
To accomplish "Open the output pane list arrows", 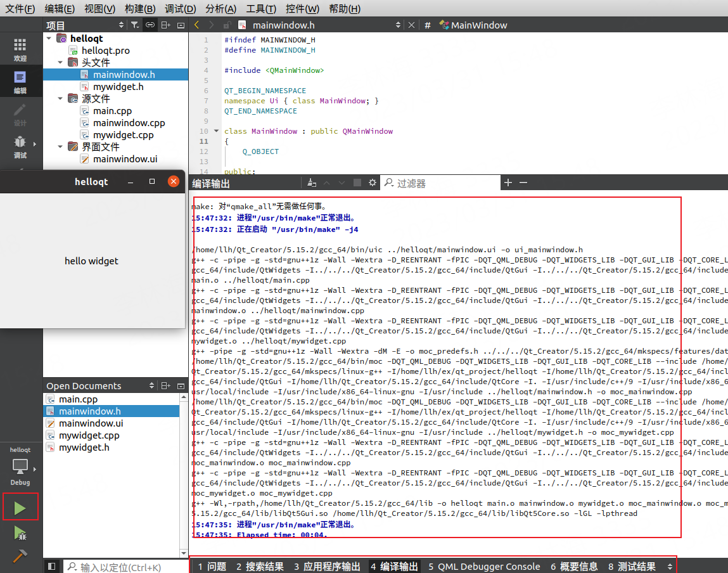I will pos(670,567).
